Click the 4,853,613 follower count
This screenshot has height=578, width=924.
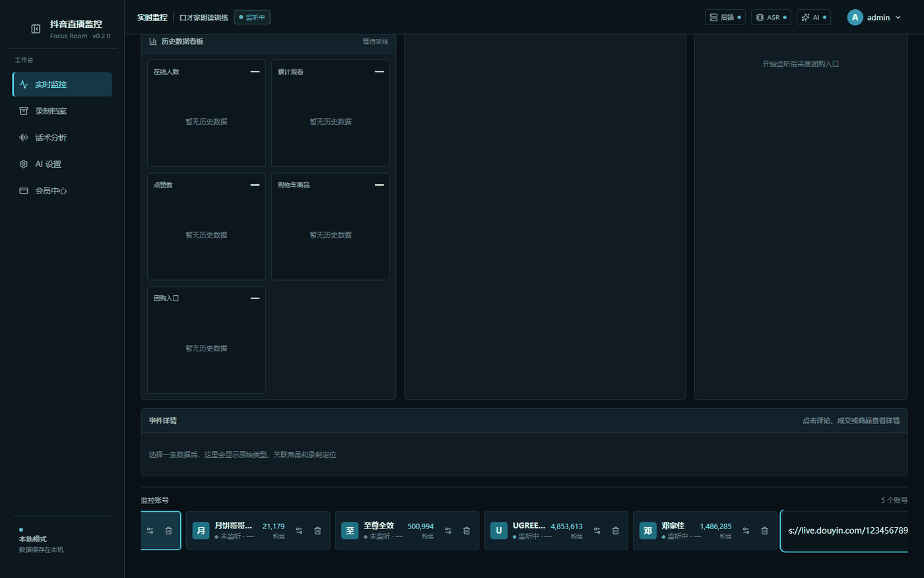pyautogui.click(x=567, y=526)
